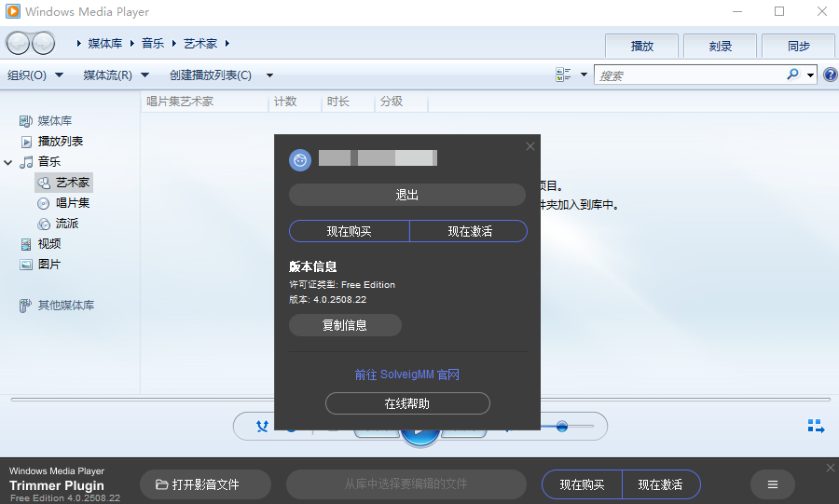Click the 退出 button in dialog
Screen dimensions: 839x504
(x=407, y=195)
